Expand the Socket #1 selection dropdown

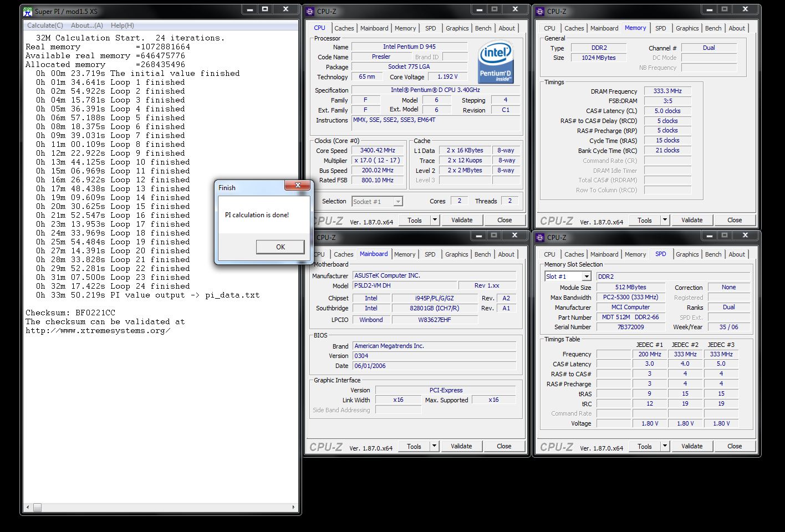(x=398, y=202)
